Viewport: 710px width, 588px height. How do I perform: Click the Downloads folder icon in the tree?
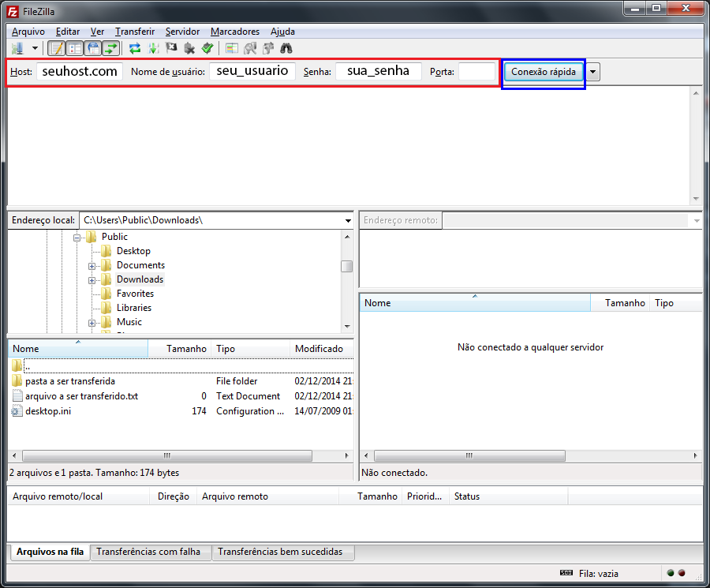click(106, 279)
